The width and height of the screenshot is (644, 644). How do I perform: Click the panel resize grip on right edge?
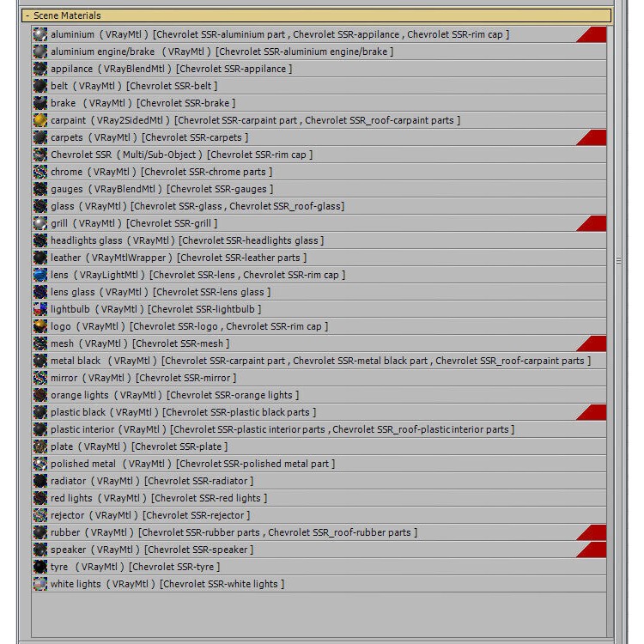pyautogui.click(x=618, y=260)
